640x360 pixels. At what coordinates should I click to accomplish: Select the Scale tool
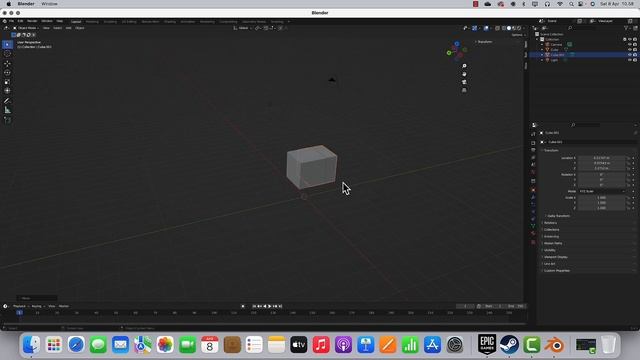point(7,82)
